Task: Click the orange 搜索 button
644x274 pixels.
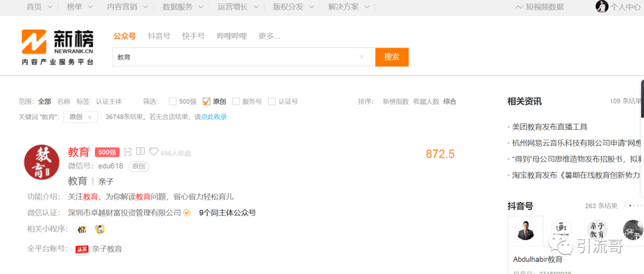Action: 392,57
